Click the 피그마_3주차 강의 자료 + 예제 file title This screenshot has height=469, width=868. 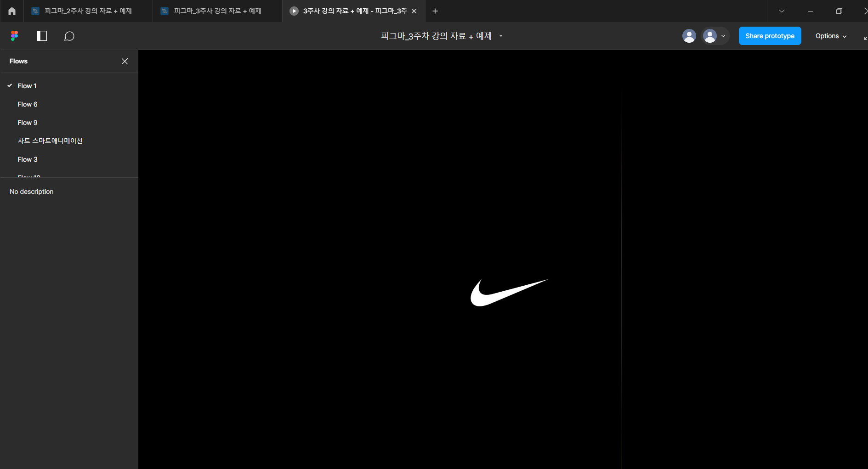437,36
